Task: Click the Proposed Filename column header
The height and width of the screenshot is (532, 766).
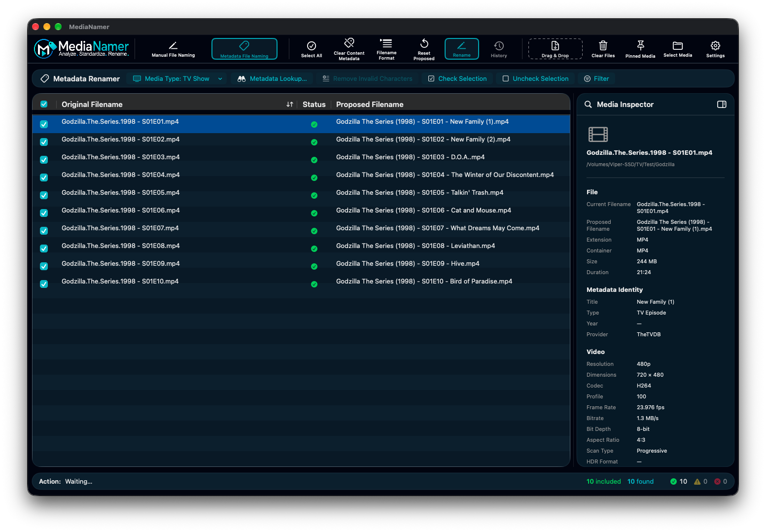Action: point(370,104)
